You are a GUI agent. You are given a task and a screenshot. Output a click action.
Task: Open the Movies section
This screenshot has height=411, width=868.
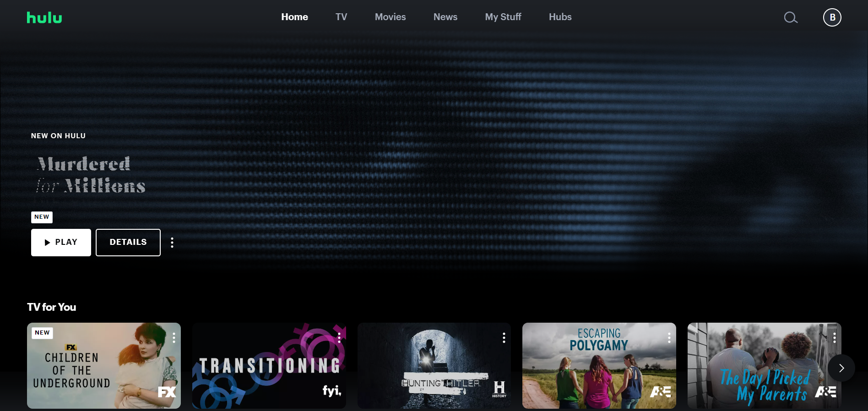[390, 17]
